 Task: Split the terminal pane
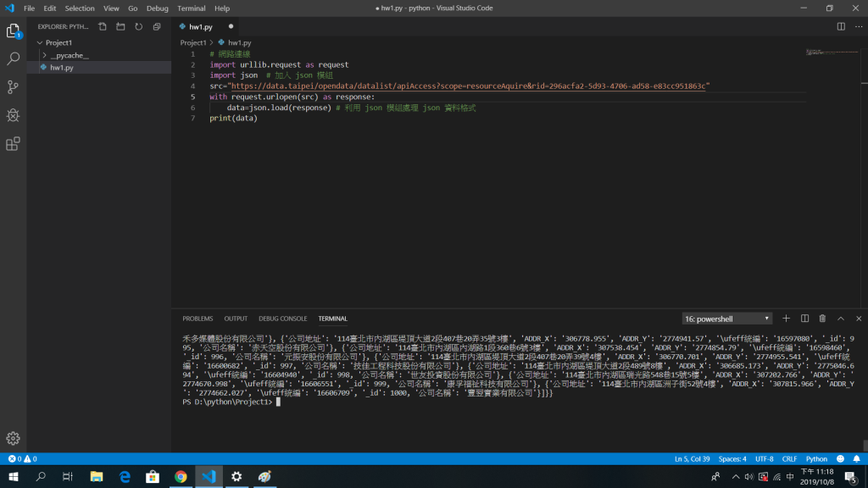[x=804, y=319]
